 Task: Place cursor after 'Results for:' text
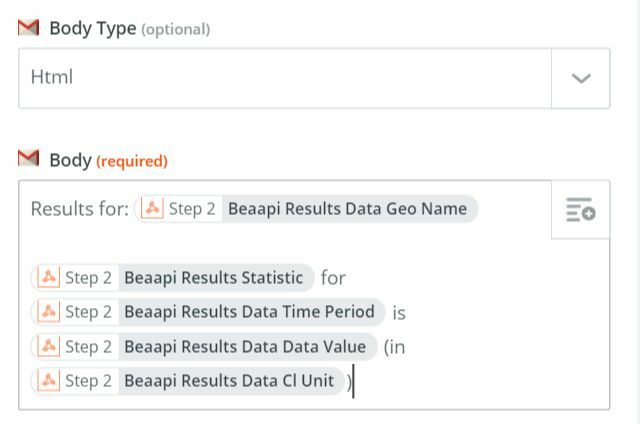(x=130, y=209)
